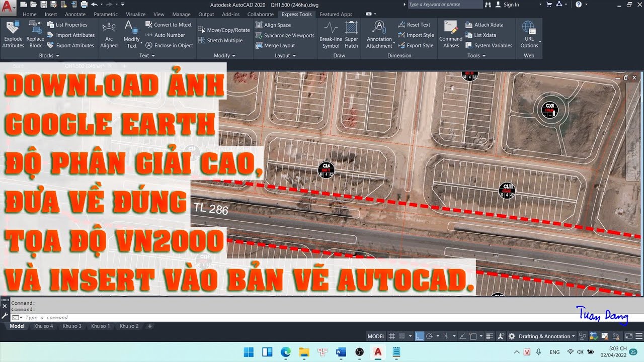Switch to the Home ribbon tab
The width and height of the screenshot is (644, 362).
click(30, 15)
